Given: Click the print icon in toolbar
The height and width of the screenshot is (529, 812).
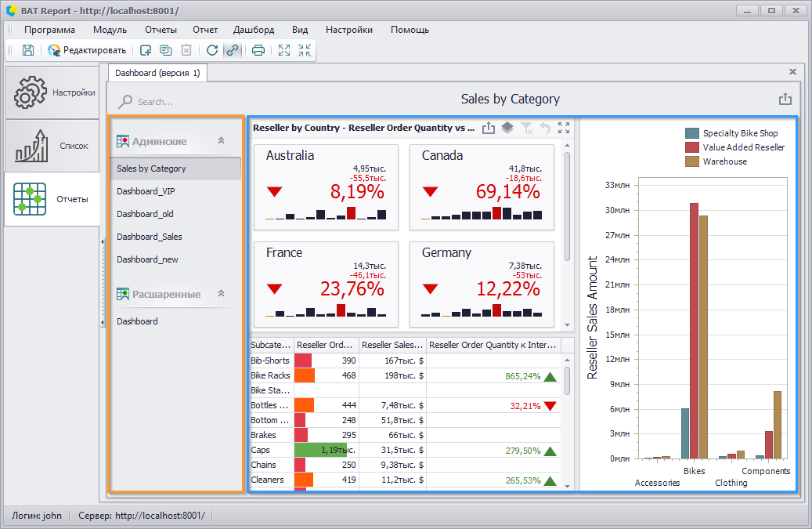Looking at the screenshot, I should (258, 49).
